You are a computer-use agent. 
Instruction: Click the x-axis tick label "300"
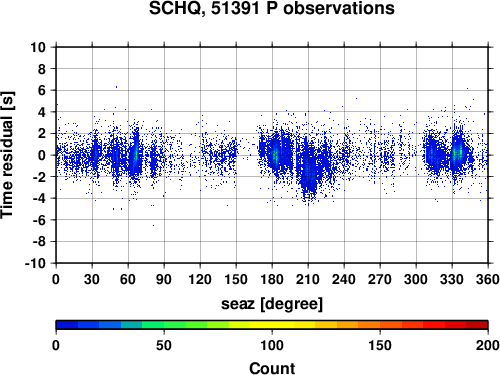416,279
